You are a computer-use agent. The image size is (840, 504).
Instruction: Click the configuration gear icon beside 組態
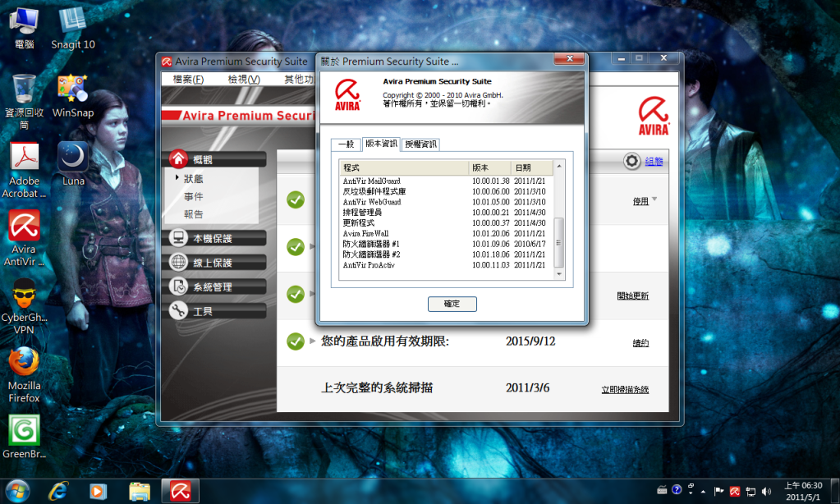pos(631,161)
